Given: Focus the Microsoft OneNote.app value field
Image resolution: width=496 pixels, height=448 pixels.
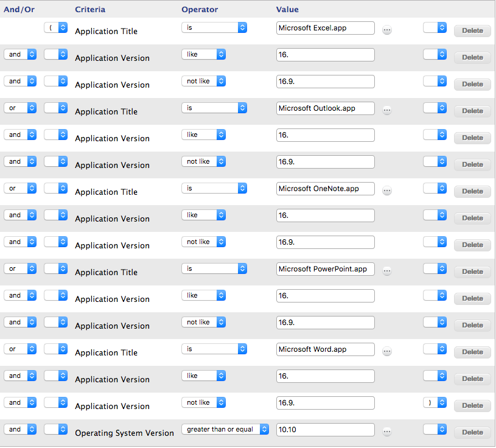Looking at the screenshot, I should [325, 189].
